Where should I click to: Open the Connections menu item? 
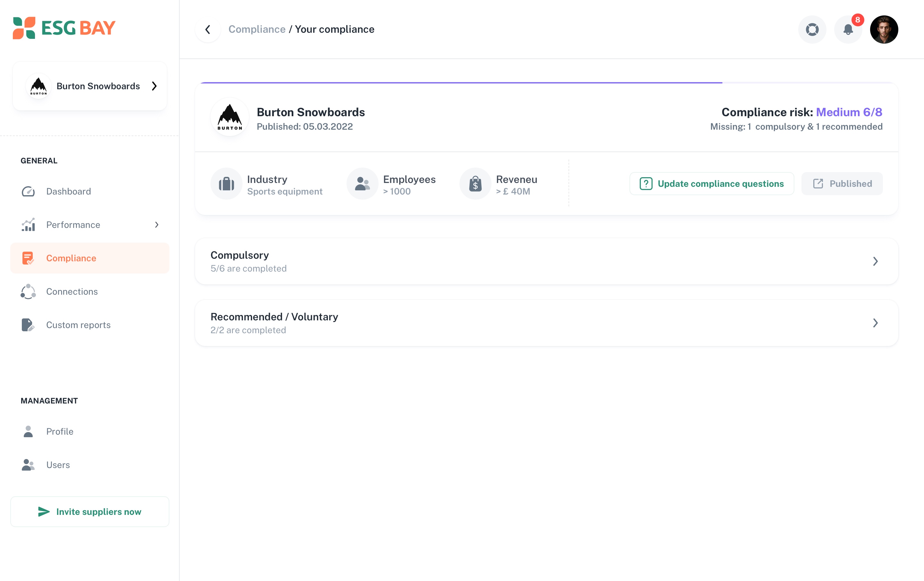point(90,291)
